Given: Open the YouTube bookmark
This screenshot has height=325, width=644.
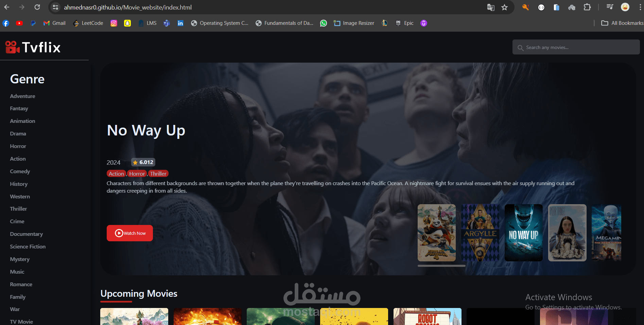Looking at the screenshot, I should click(x=19, y=23).
